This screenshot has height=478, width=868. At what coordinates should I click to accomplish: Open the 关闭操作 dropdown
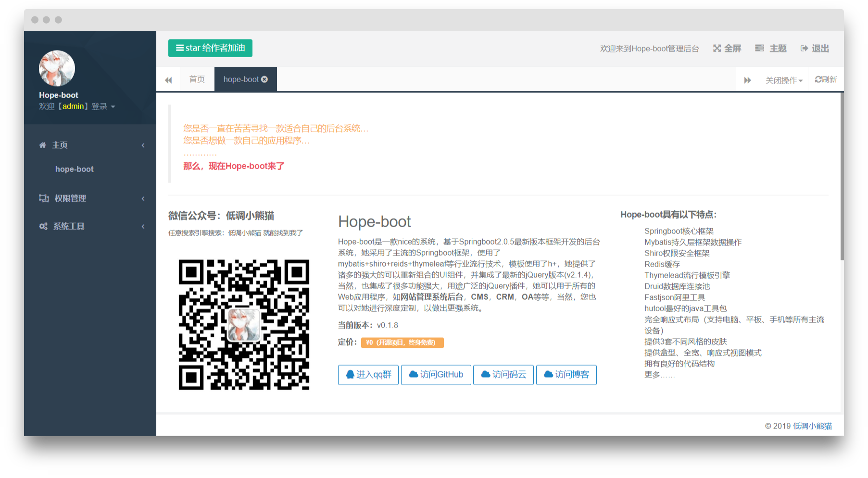784,80
